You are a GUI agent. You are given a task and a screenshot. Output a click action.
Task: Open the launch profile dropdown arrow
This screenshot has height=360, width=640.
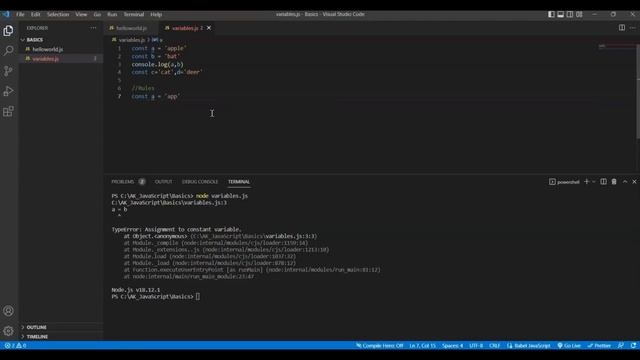pos(593,182)
